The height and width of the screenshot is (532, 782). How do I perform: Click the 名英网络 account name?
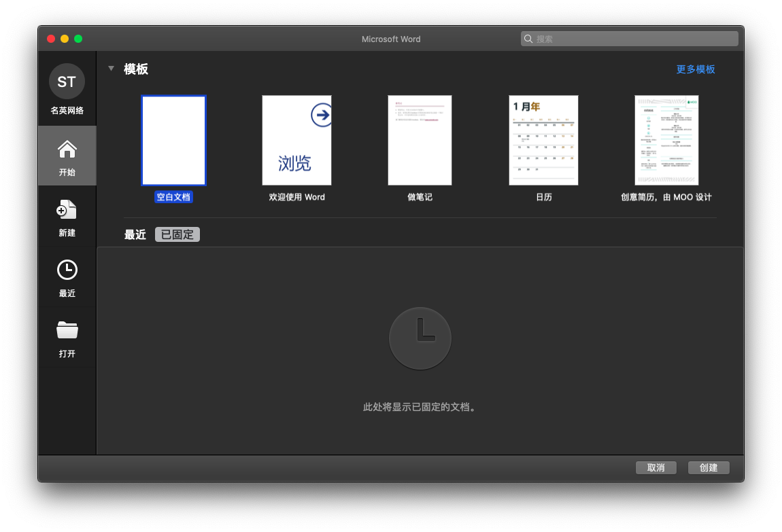(67, 111)
